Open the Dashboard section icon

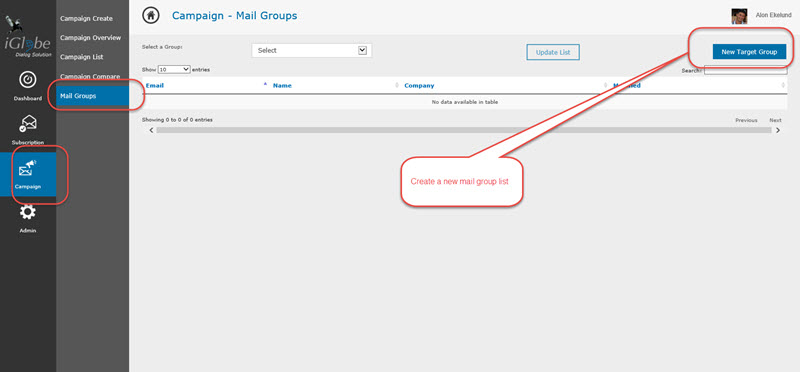28,80
